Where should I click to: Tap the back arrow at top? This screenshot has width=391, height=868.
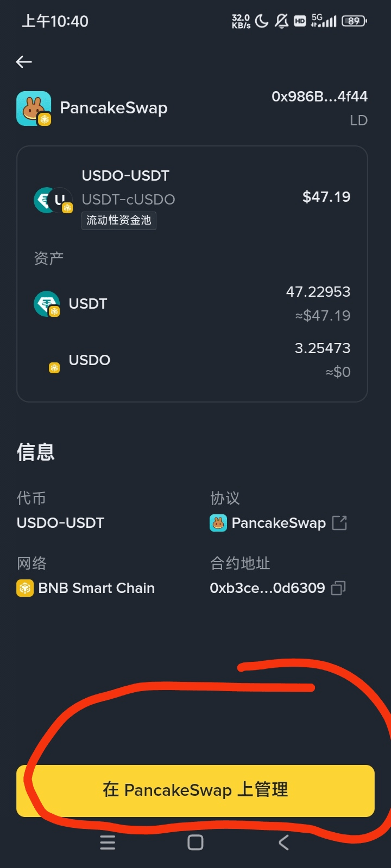[x=24, y=62]
